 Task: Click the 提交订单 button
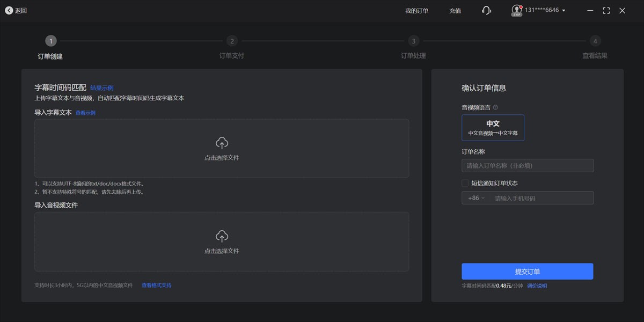(527, 272)
